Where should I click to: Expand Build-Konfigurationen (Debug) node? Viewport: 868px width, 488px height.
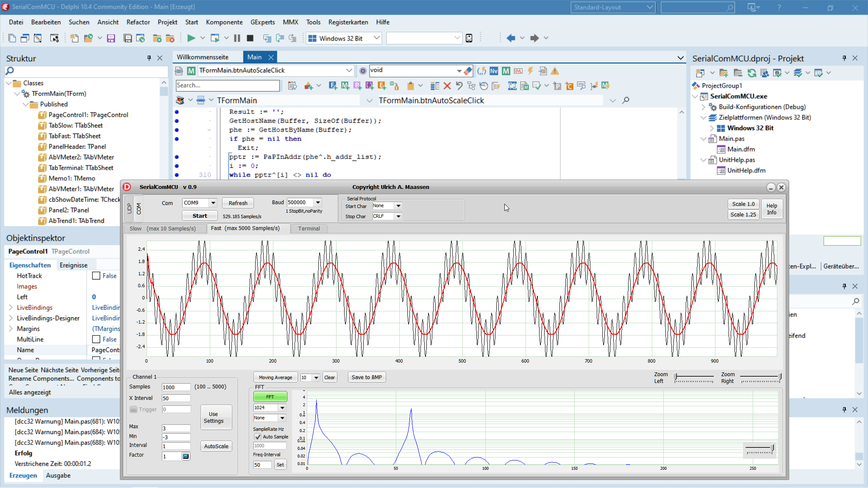tap(704, 107)
